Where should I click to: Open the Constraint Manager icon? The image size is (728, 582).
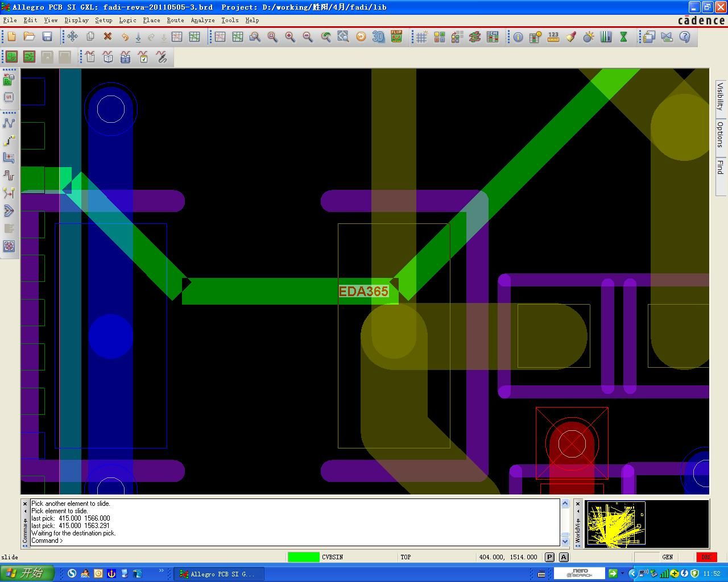pos(493,37)
